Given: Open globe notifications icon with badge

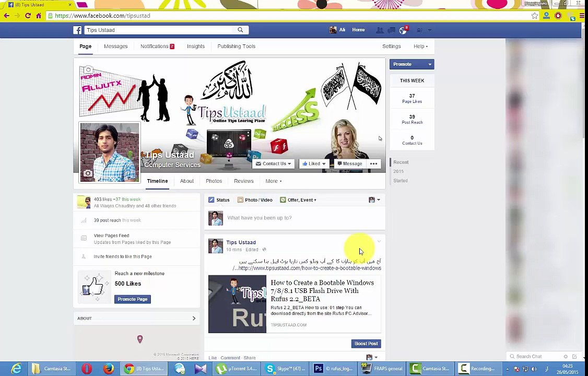Looking at the screenshot, I should [403, 30].
